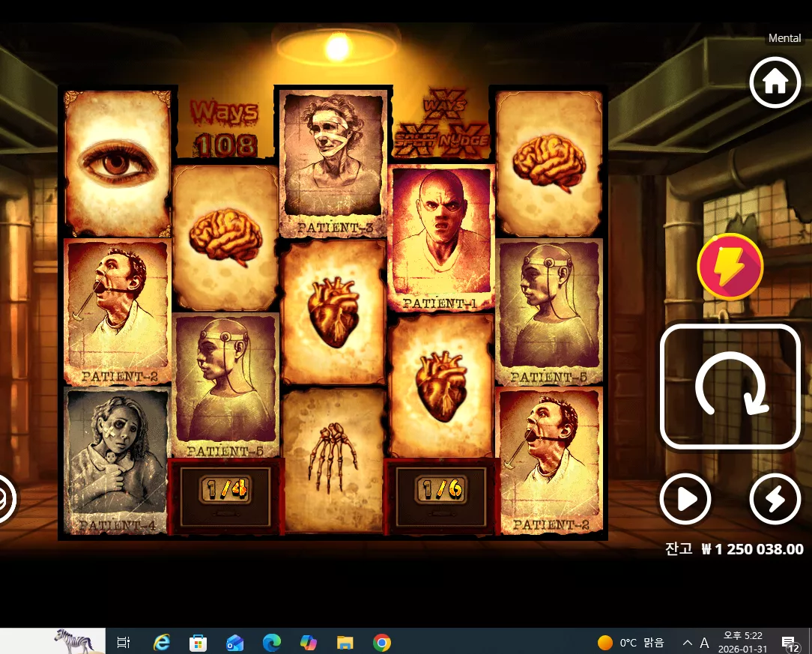
Task: Click the Patient-5 card on the fifth reel
Action: pyautogui.click(x=549, y=312)
